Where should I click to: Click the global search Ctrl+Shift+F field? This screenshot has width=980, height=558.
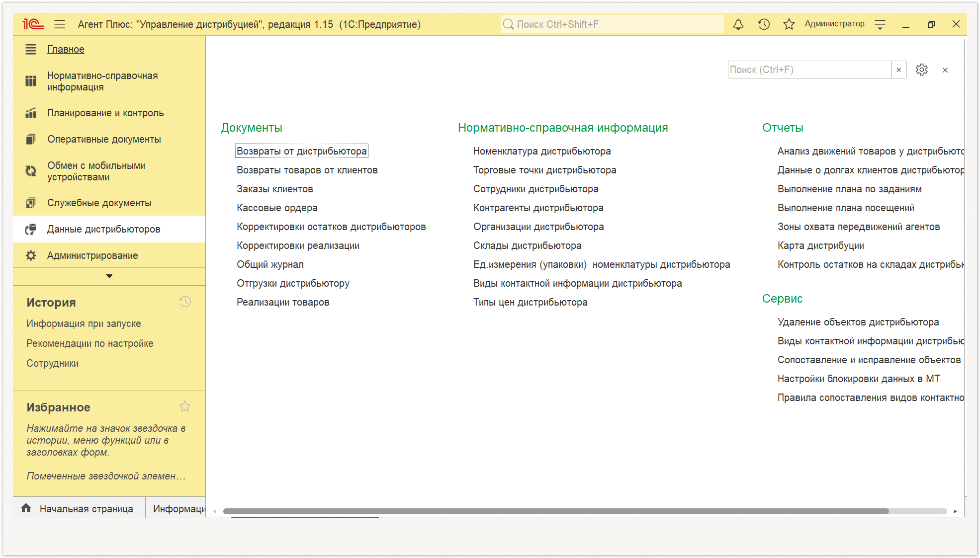612,24
